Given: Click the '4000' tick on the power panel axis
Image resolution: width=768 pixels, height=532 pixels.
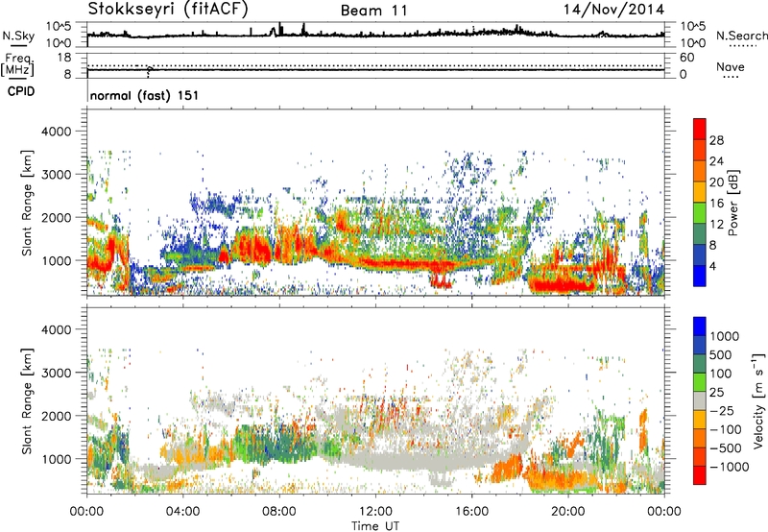Looking at the screenshot, I should pos(56,132).
